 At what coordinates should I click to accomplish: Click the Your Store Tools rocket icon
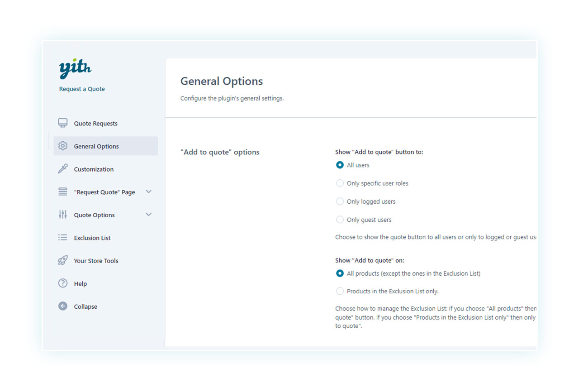(63, 260)
